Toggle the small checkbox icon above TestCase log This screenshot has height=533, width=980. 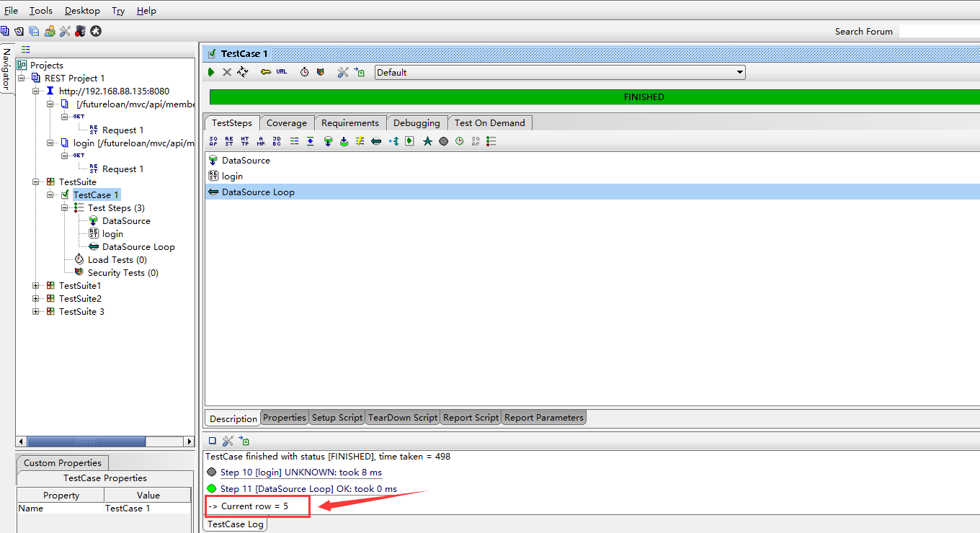coord(212,441)
